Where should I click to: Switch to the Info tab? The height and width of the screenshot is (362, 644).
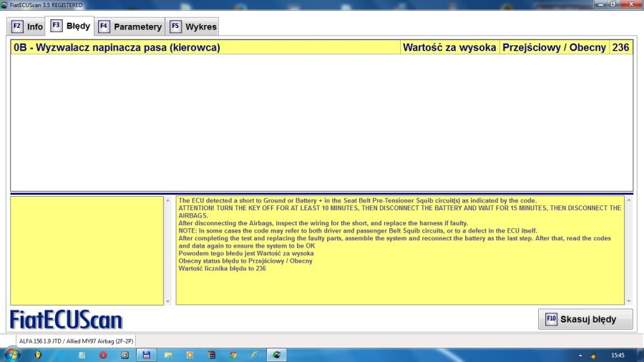26,26
